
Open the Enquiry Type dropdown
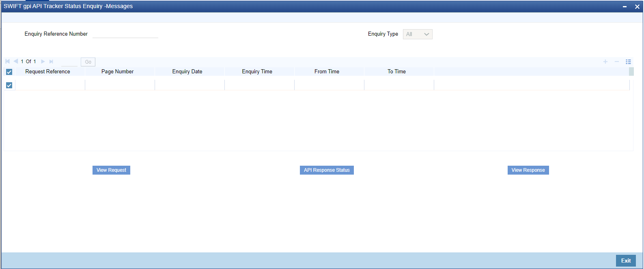coord(418,34)
